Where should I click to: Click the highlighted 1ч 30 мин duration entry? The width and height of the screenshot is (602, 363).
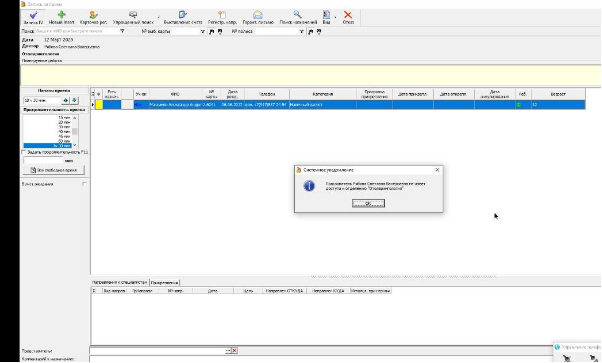coord(48,146)
